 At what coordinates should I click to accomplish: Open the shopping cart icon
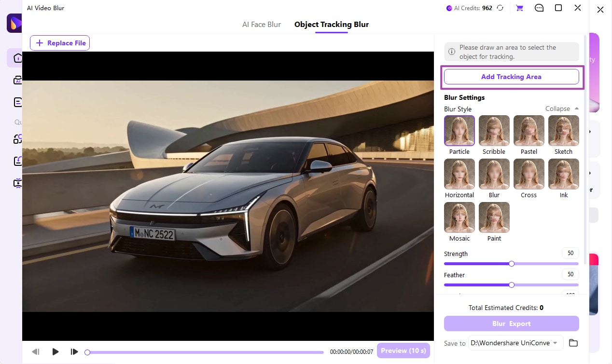pos(519,8)
